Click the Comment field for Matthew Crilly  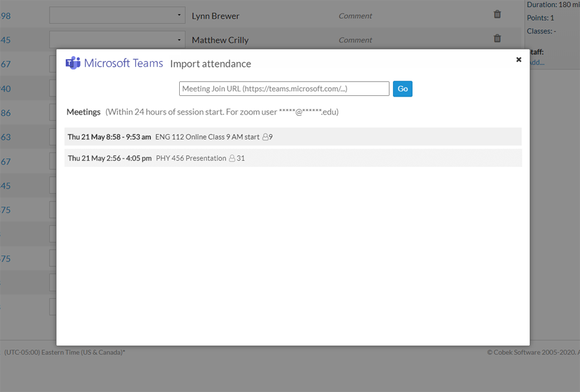click(354, 39)
